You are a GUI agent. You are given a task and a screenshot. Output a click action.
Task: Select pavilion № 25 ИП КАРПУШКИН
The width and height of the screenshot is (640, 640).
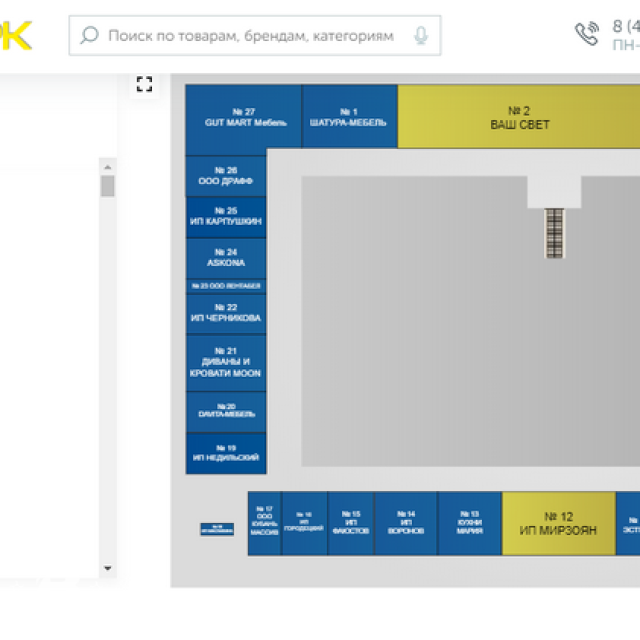coord(226,217)
